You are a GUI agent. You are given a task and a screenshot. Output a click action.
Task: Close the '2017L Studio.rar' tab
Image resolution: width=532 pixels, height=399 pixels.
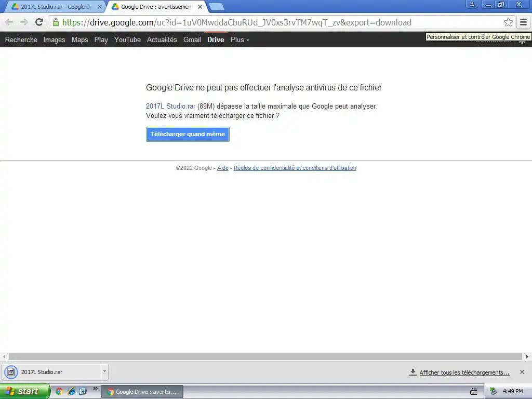[99, 7]
